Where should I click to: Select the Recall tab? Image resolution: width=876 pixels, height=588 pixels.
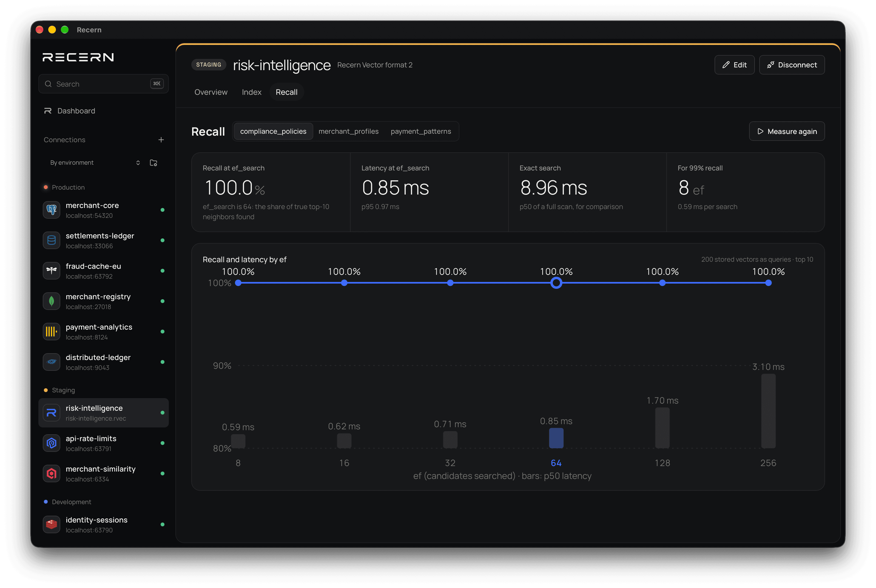tap(287, 92)
